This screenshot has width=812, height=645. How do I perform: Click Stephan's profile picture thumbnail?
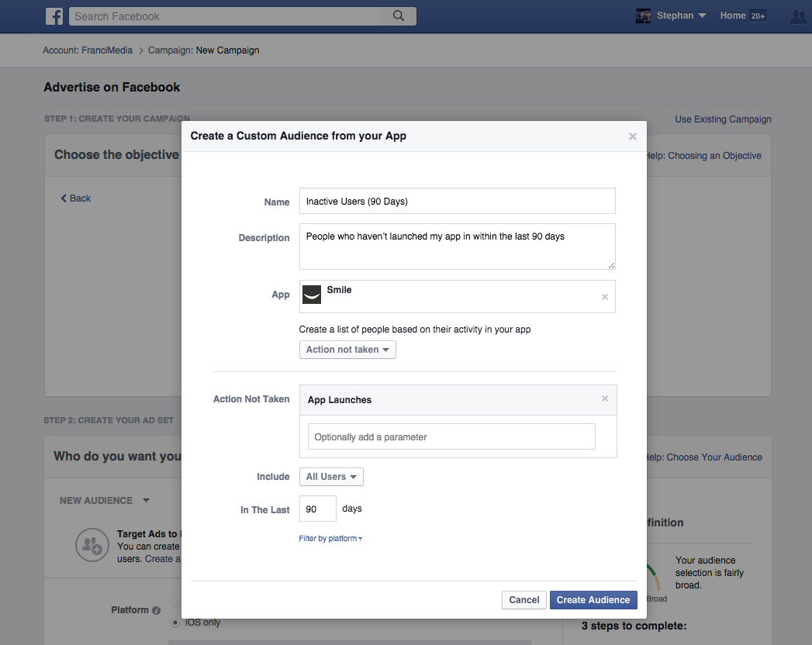click(x=643, y=16)
